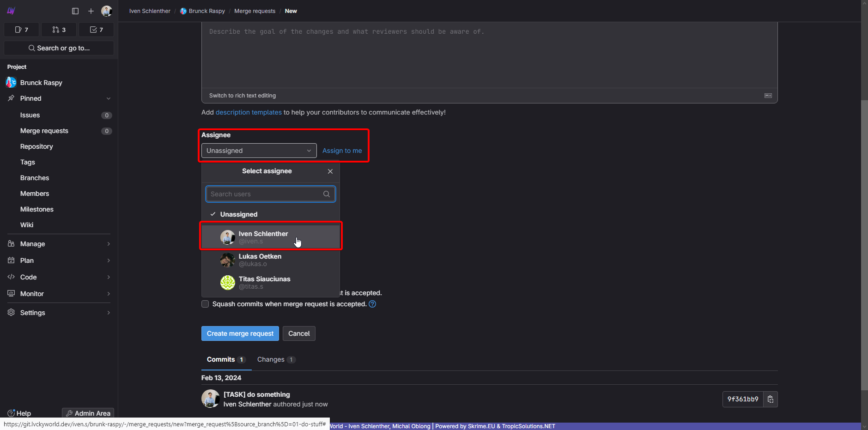Screen dimensions: 868x430
Task: Toggle the sidebar collapse icon
Action: pyautogui.click(x=75, y=11)
